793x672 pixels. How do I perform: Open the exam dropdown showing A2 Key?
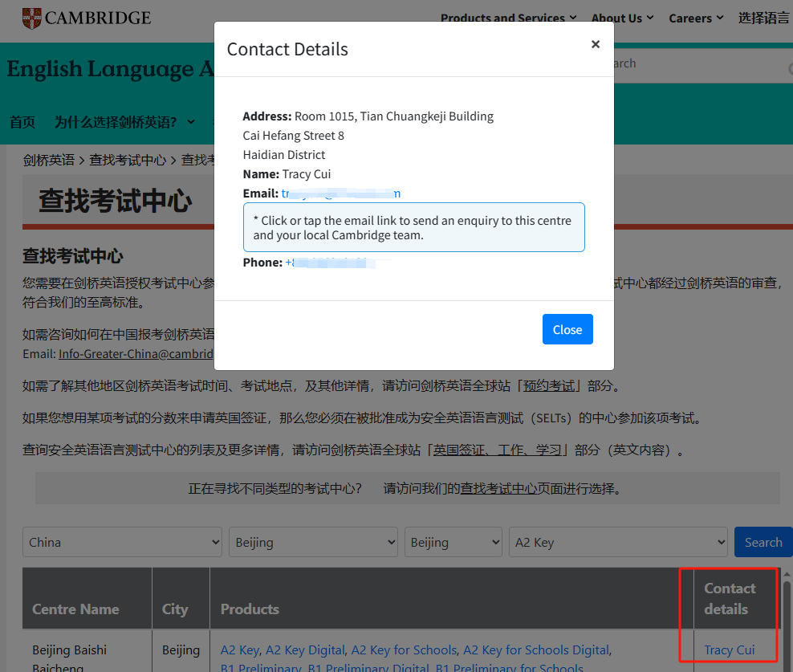[618, 542]
